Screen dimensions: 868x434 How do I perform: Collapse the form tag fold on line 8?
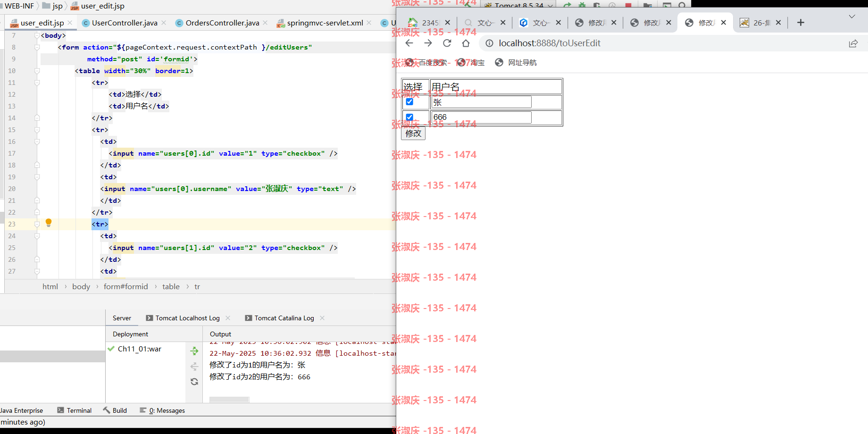37,47
